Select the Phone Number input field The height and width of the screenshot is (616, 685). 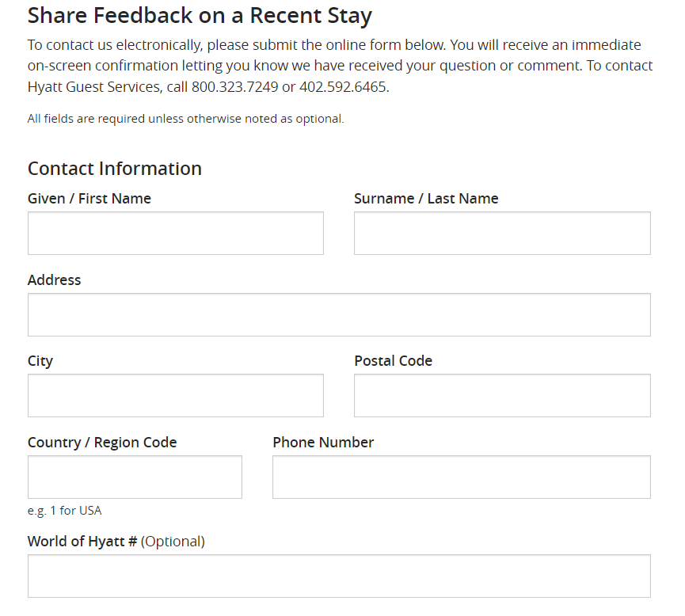[461, 477]
